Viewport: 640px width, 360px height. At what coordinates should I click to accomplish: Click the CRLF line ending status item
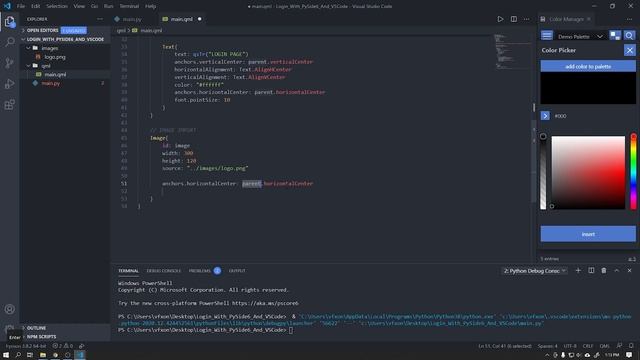588,346
